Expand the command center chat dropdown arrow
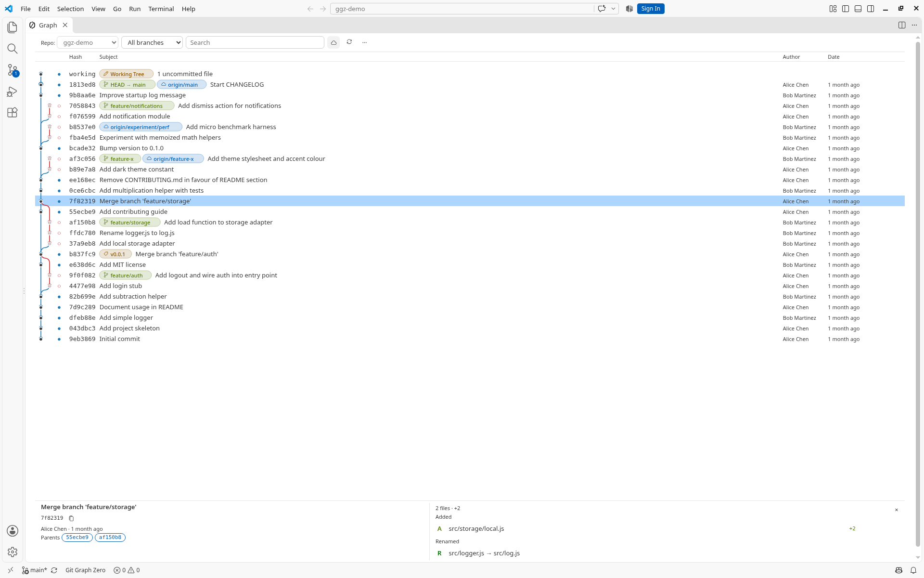The image size is (924, 578). 614,9
